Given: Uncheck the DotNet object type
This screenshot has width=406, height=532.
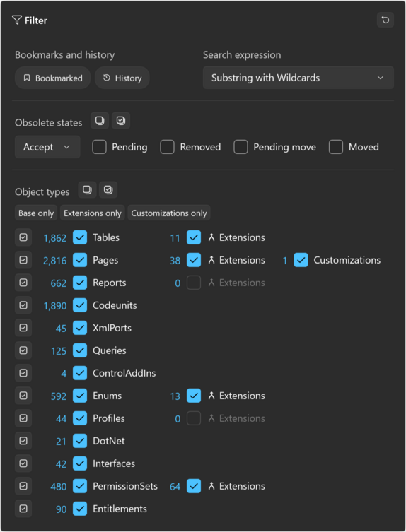Looking at the screenshot, I should click(80, 441).
